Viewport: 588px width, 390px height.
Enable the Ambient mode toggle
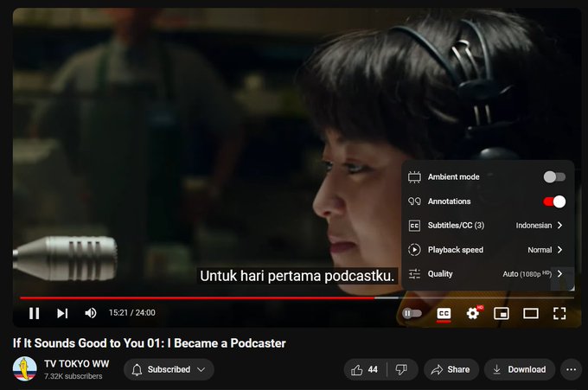[x=554, y=177]
